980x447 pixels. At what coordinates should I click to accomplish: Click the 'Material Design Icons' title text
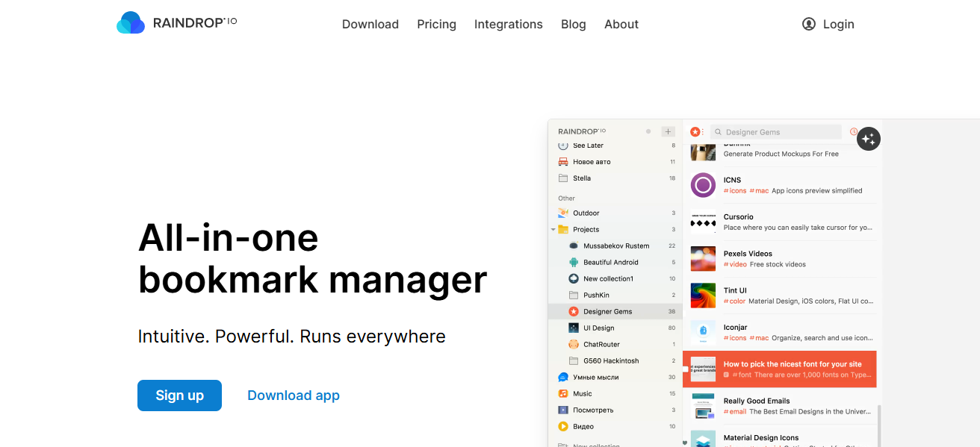761,438
